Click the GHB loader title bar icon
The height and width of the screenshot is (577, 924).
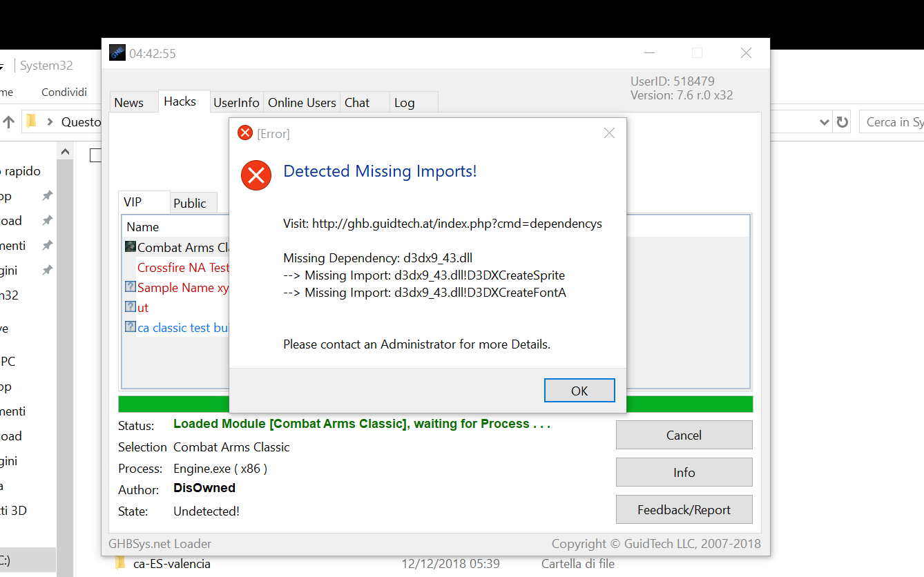click(x=117, y=52)
